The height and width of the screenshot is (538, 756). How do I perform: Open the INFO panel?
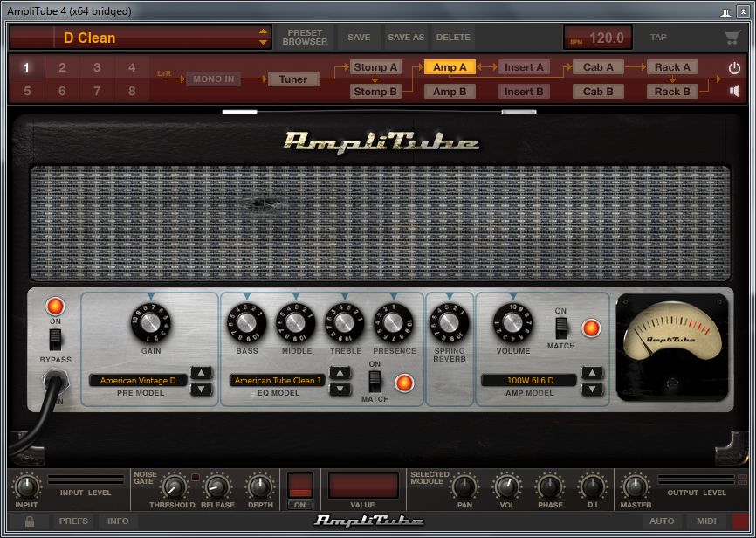click(118, 521)
